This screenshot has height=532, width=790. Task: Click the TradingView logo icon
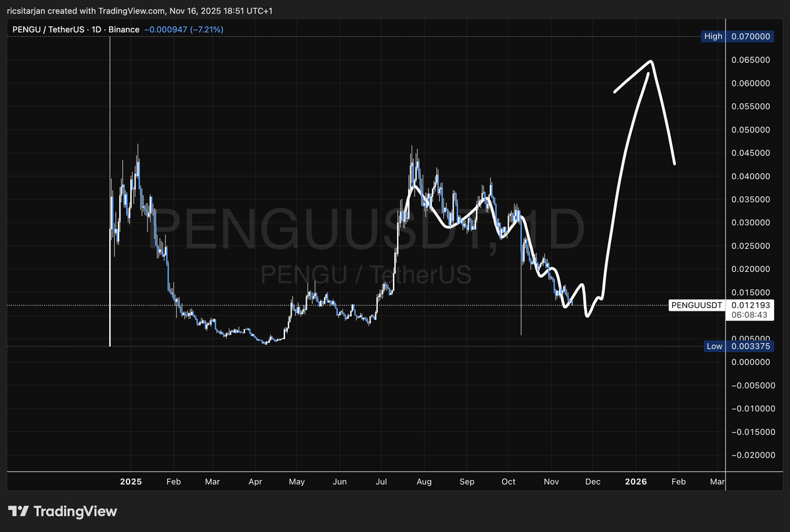pos(18,511)
